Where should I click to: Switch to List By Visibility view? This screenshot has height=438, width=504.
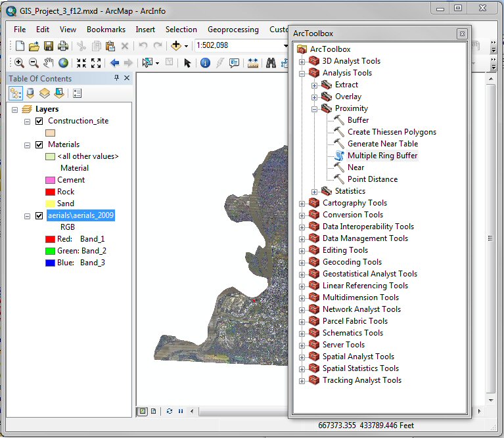(45, 93)
